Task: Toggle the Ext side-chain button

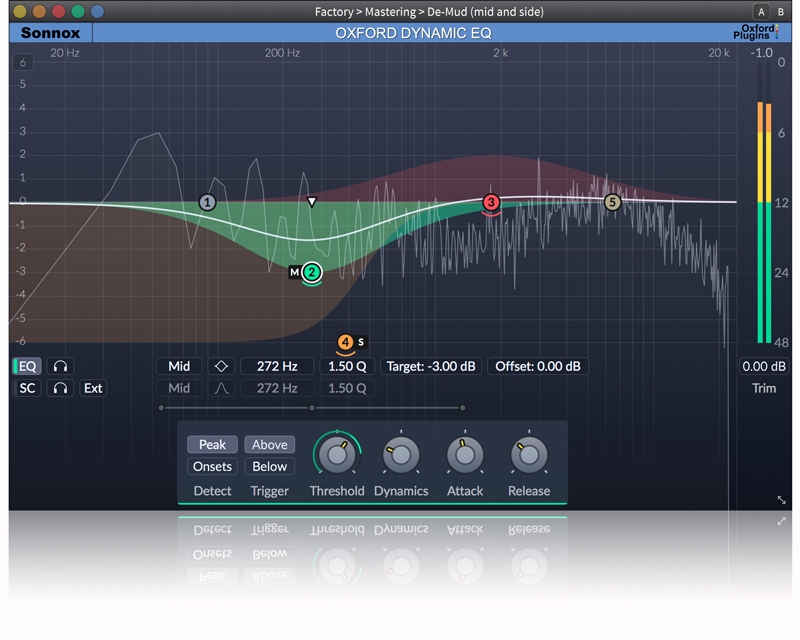Action: (93, 388)
